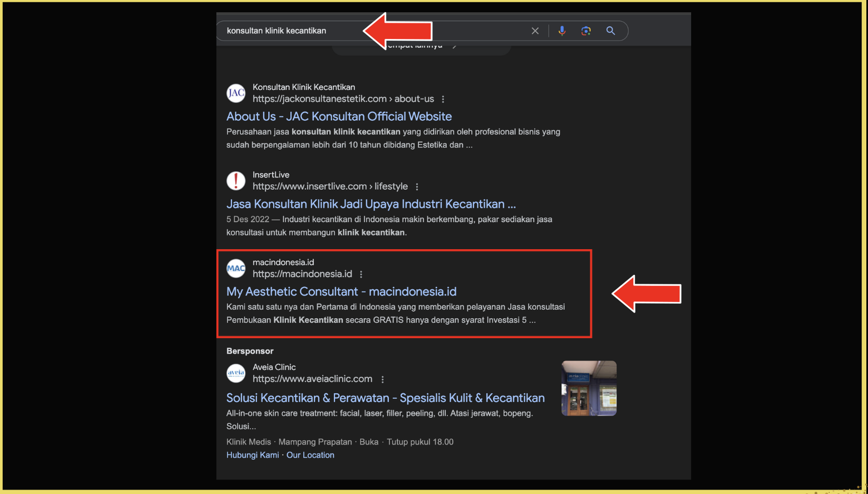
Task: Open three-dot menu beside aveiaclinic.com URL
Action: (x=382, y=379)
